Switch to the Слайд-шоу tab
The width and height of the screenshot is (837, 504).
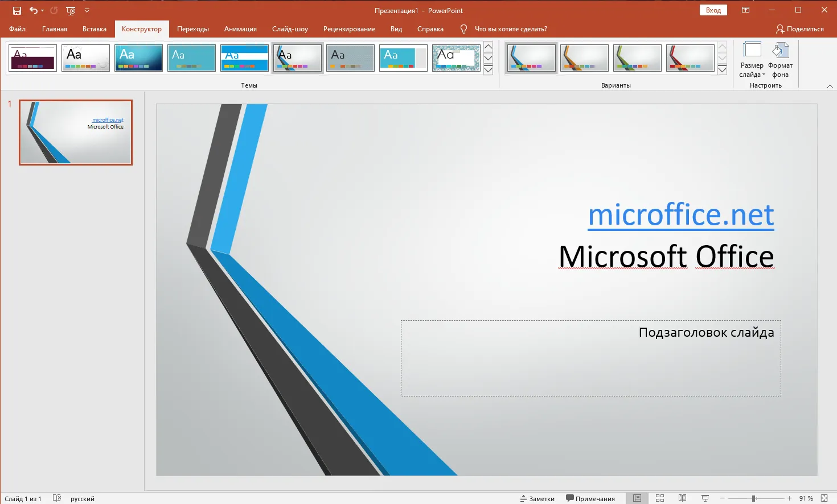click(x=290, y=29)
